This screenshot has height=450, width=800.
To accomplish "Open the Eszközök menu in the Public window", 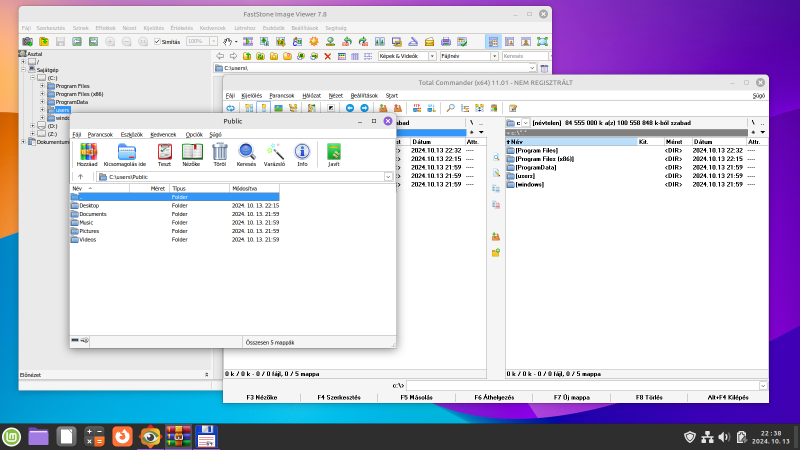I will (132, 135).
